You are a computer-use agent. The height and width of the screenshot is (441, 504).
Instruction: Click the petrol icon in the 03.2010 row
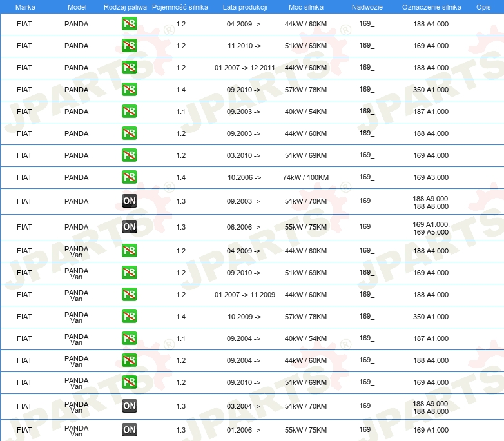coord(129,155)
